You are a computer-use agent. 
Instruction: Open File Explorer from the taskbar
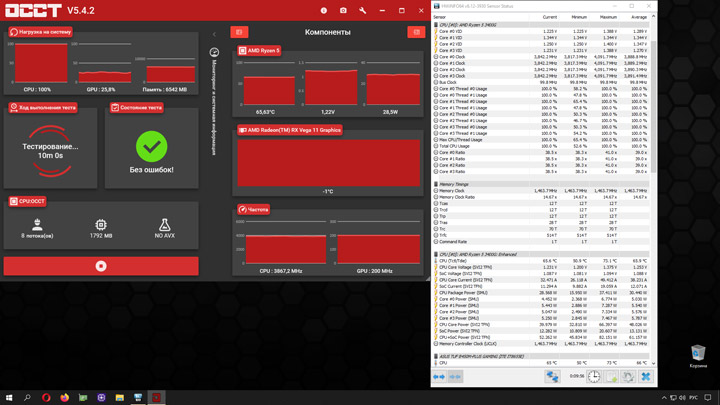[x=119, y=397]
